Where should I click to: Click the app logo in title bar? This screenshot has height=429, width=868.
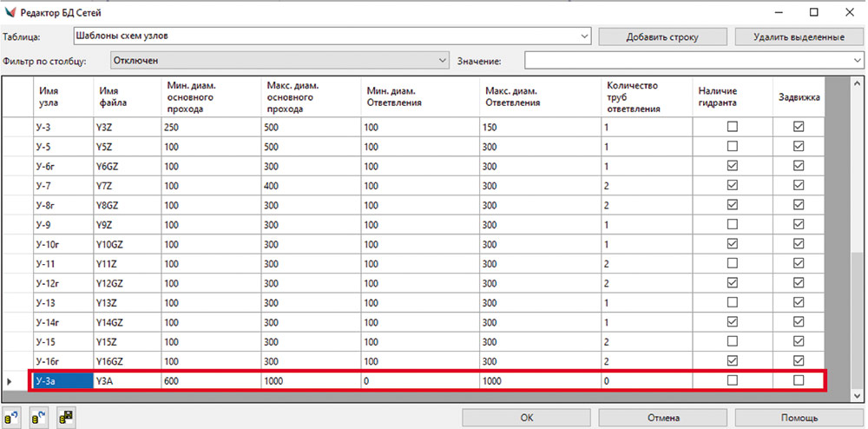[x=10, y=12]
